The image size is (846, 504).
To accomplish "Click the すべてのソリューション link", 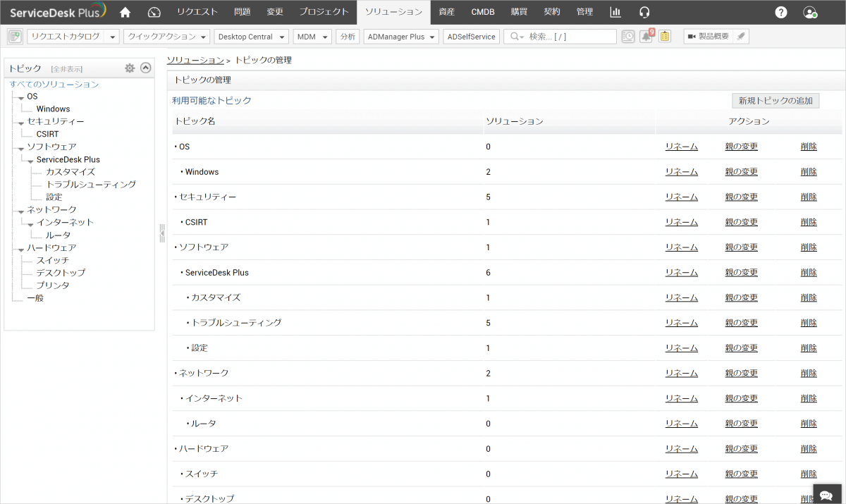I will (x=54, y=85).
